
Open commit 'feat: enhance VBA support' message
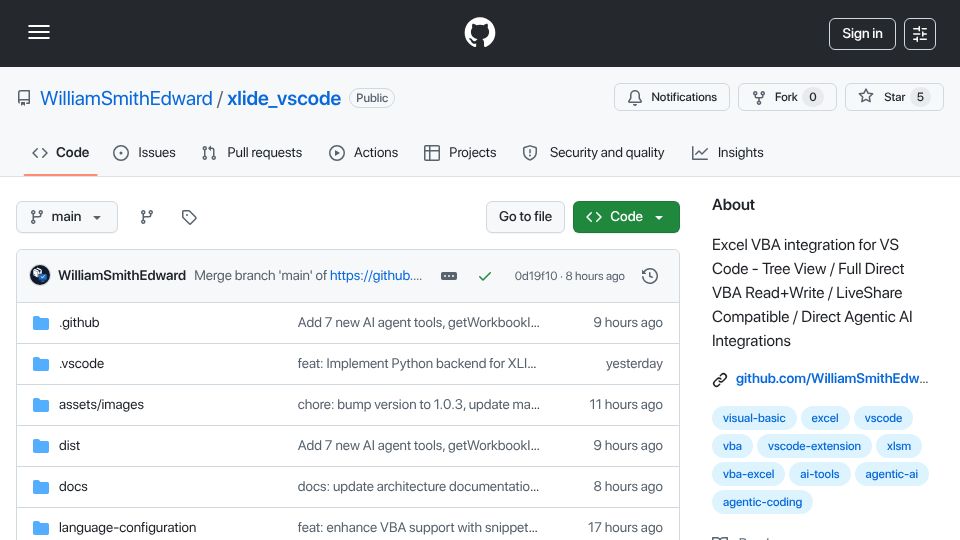(x=418, y=528)
